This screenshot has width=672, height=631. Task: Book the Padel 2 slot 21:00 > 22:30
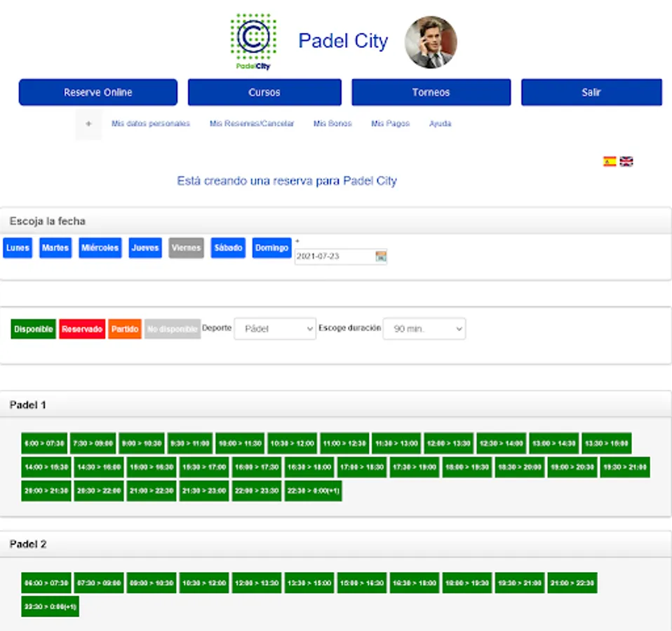pos(572,583)
